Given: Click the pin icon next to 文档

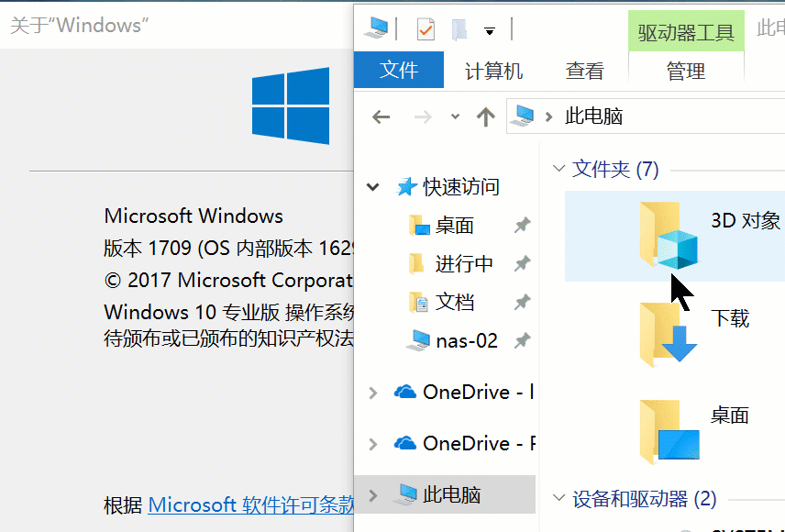Looking at the screenshot, I should click(x=522, y=302).
